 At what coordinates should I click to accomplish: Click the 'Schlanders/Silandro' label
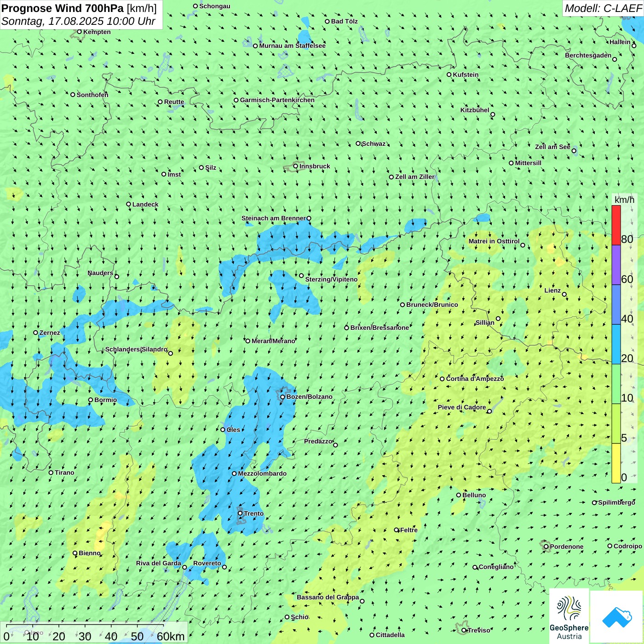(x=136, y=349)
